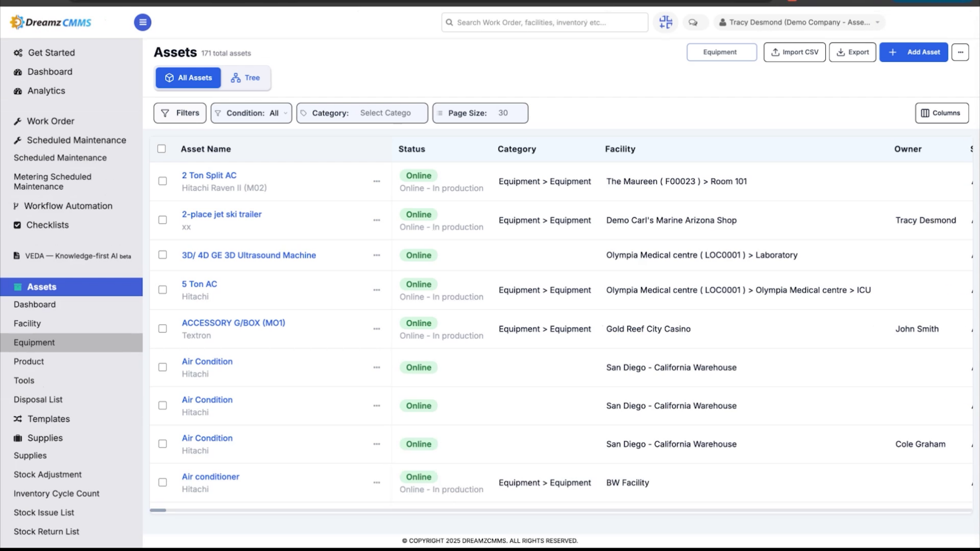The image size is (980, 551).
Task: Switch to the Tree view tab
Action: [x=245, y=78]
